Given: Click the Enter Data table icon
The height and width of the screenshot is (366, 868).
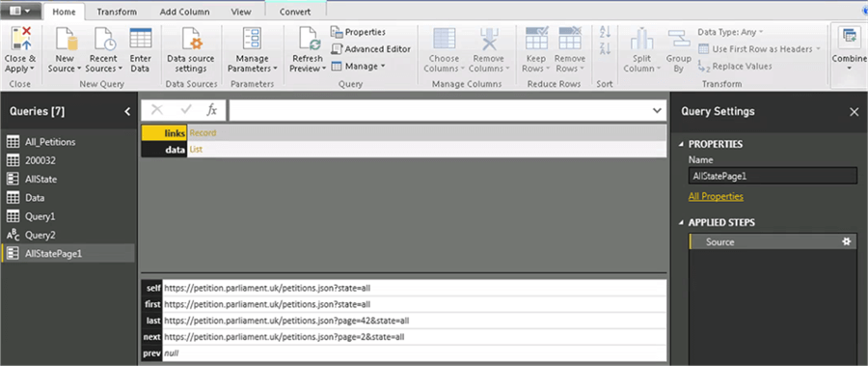Looking at the screenshot, I should pyautogui.click(x=141, y=39).
